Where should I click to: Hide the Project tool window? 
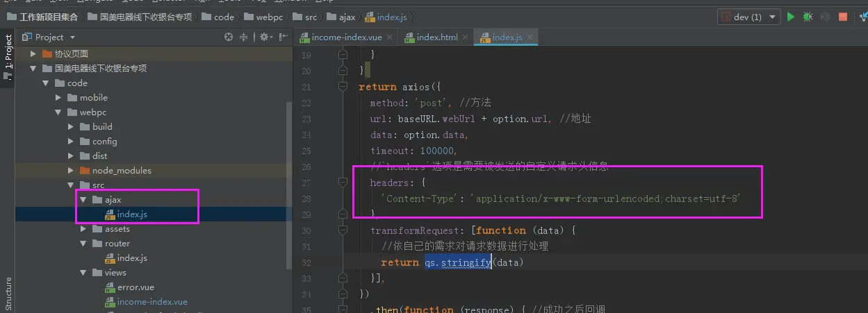(x=284, y=37)
